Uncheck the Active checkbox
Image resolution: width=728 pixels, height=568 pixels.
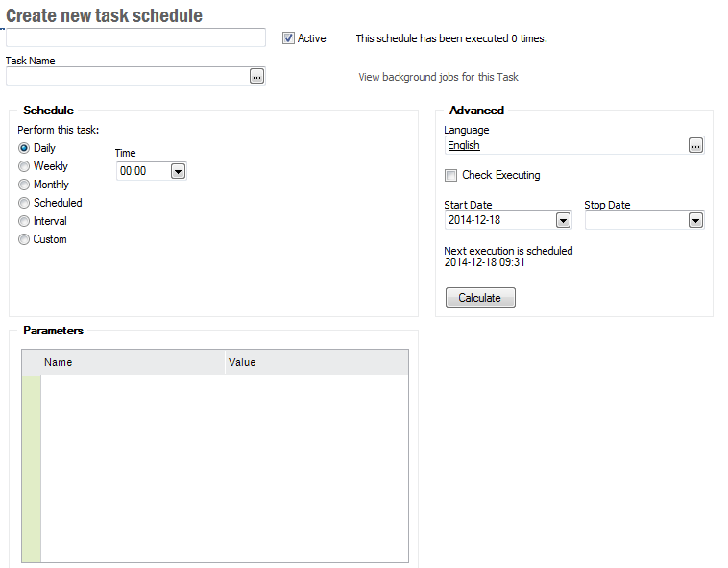tap(288, 38)
